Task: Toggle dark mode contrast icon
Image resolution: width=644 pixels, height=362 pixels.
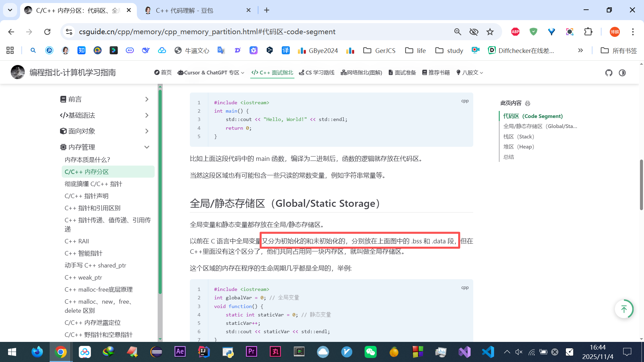Action: [622, 73]
